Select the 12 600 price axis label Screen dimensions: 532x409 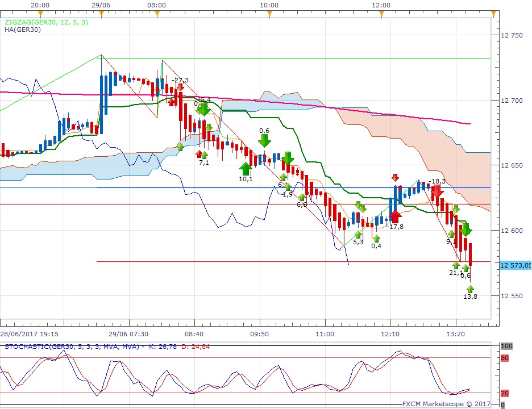[512, 231]
